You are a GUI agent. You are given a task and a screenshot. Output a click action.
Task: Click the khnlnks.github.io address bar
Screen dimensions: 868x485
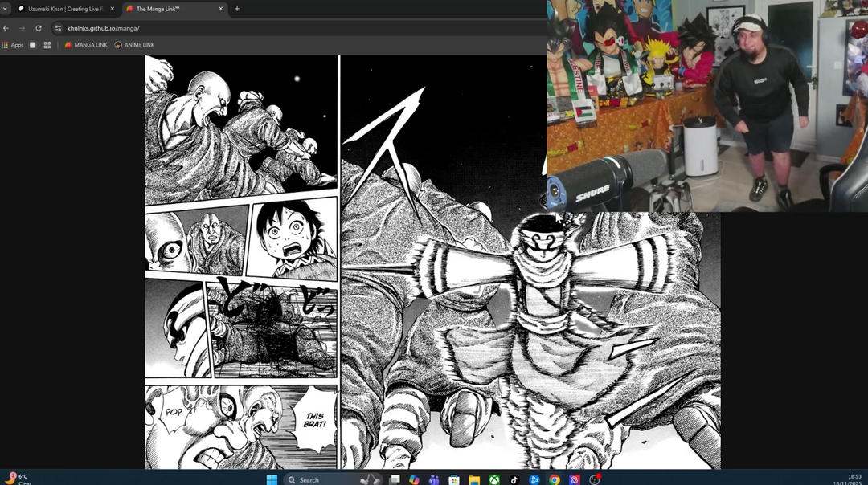(x=103, y=27)
